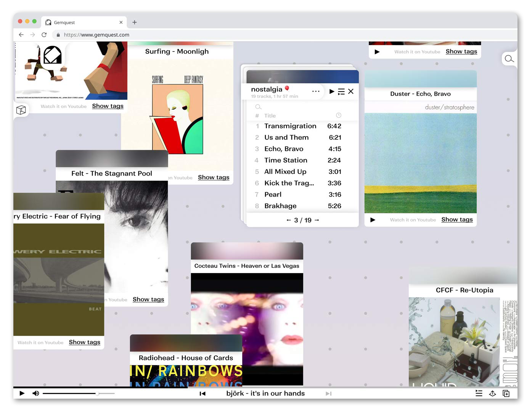Open the 3D cube view icon
This screenshot has height=412, width=532.
[21, 110]
